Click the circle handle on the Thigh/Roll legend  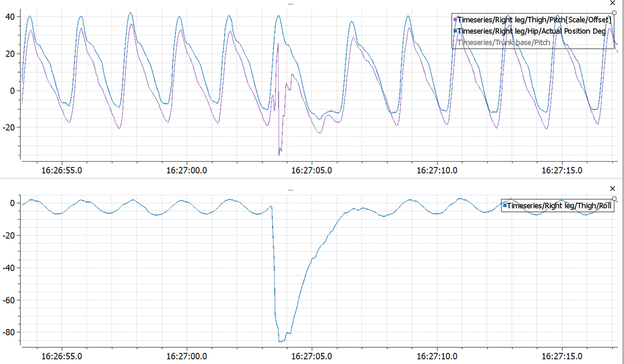614,199
